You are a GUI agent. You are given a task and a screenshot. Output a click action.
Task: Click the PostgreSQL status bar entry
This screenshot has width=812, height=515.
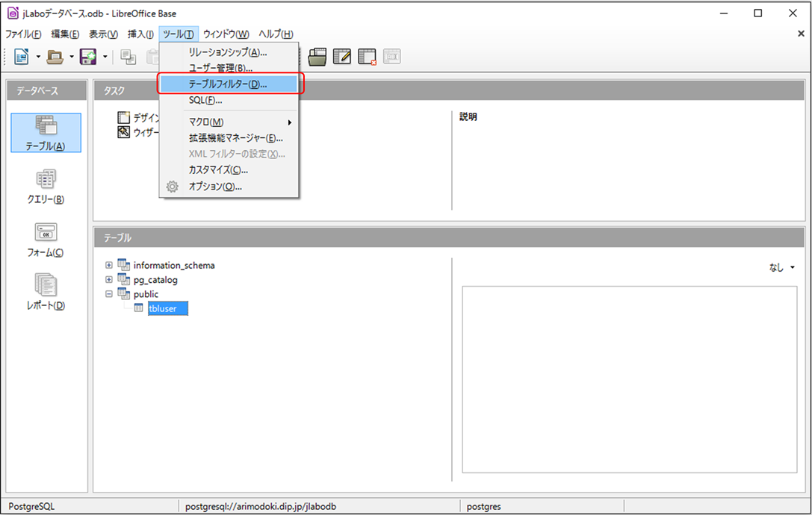31,507
